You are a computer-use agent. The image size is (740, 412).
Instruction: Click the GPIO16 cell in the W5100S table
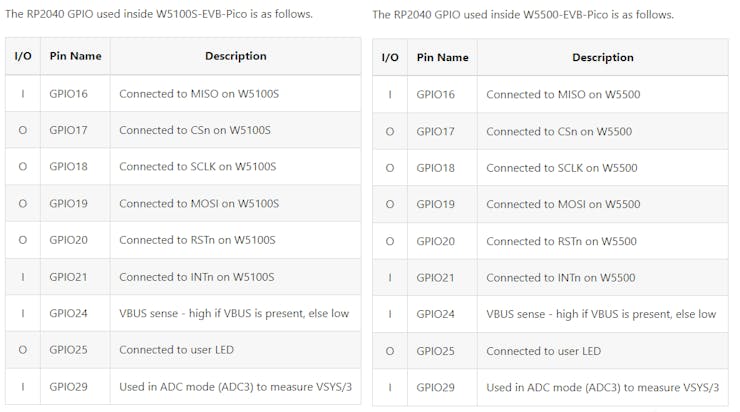pos(68,94)
